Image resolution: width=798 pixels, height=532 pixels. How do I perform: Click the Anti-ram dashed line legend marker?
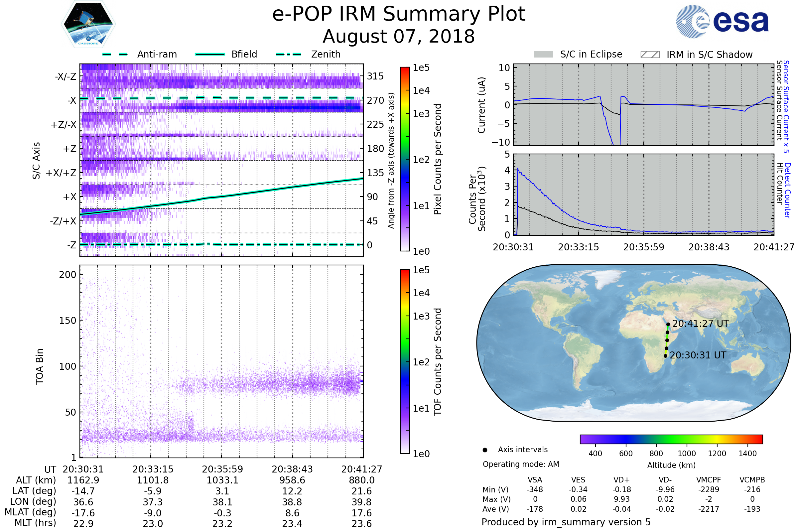115,54
